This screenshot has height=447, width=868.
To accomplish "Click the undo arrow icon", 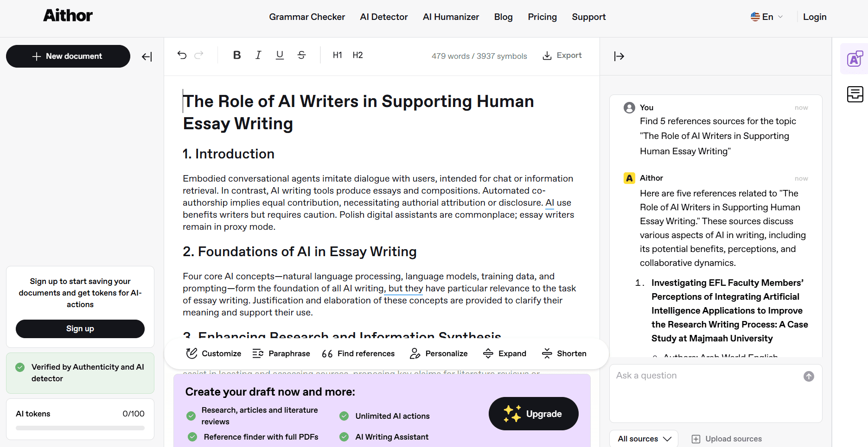I will [182, 55].
